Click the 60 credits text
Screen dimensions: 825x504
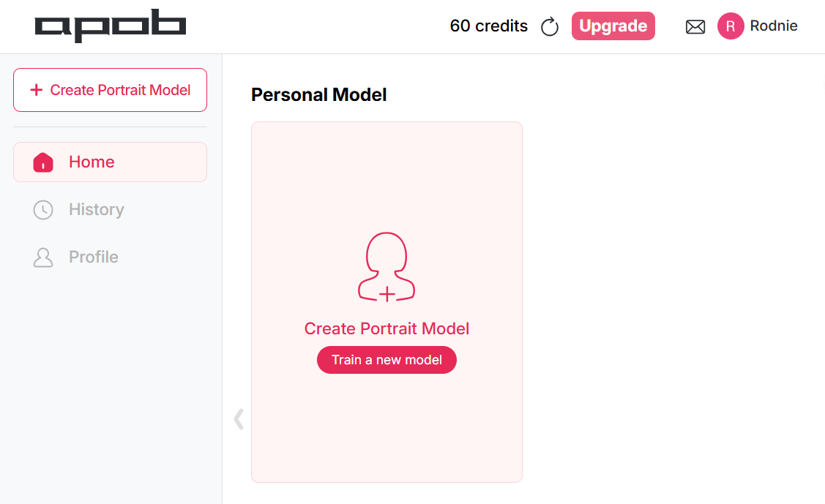point(488,26)
